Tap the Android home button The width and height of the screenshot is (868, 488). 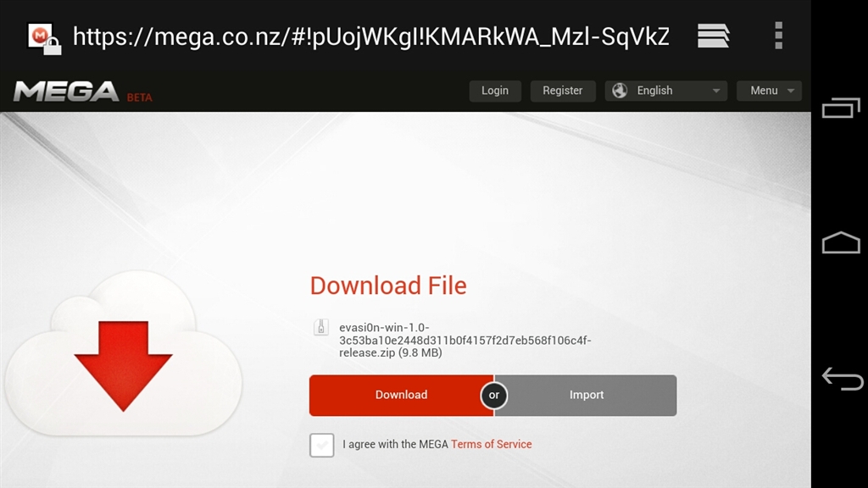point(840,242)
